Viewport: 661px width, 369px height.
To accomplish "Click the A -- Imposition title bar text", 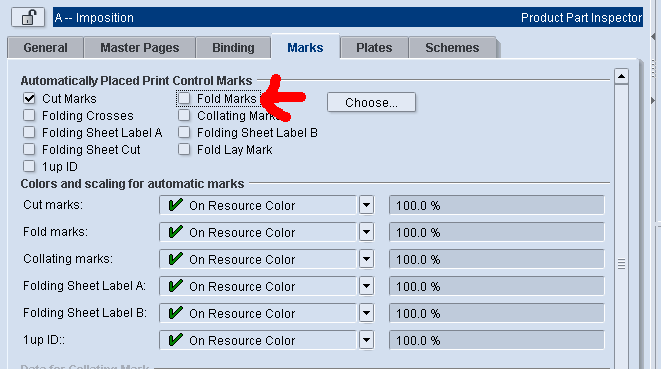I will coord(94,18).
